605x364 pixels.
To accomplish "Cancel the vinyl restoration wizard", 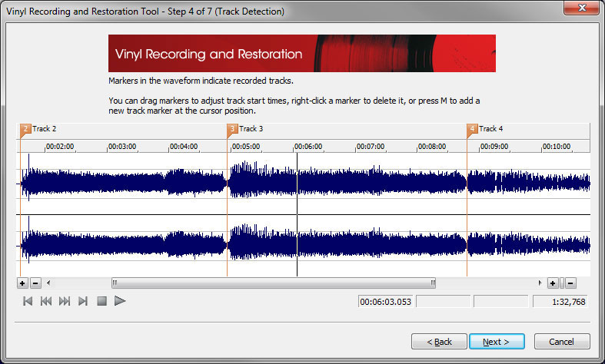I will [562, 341].
